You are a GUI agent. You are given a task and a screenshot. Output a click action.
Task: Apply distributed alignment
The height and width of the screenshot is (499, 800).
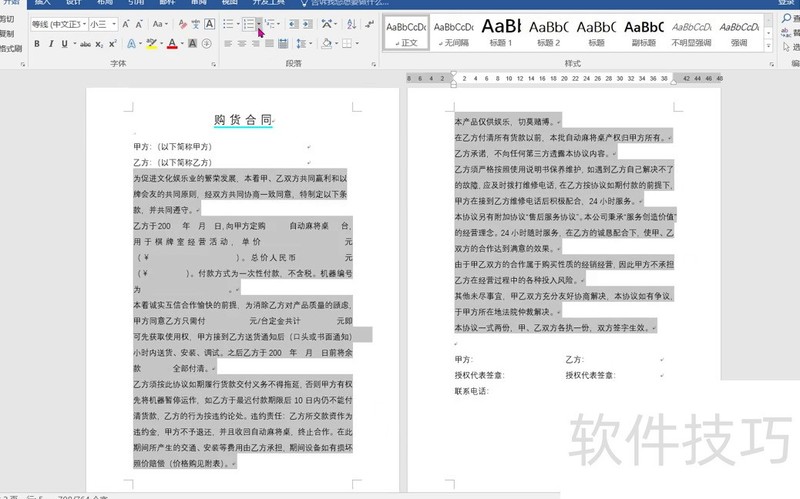[283, 44]
